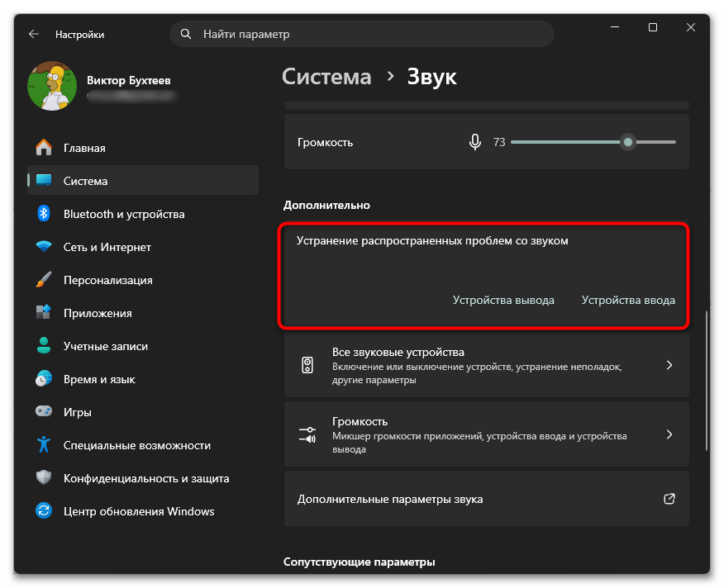The image size is (724, 588).
Task: Open Конфиденциальность и защита section
Action: point(143,477)
